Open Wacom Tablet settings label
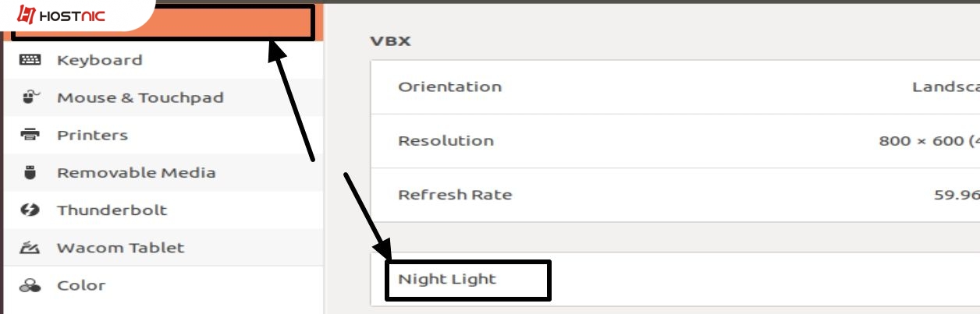 click(121, 248)
